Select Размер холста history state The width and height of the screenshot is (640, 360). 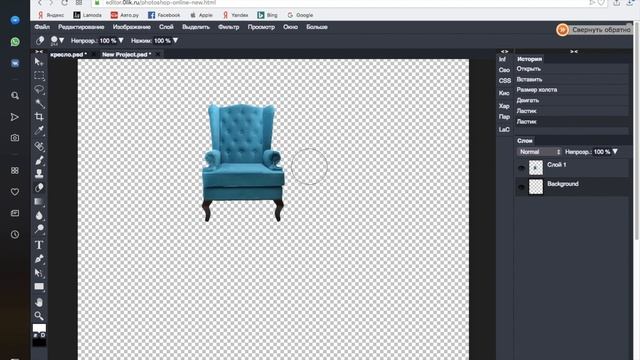coord(572,90)
